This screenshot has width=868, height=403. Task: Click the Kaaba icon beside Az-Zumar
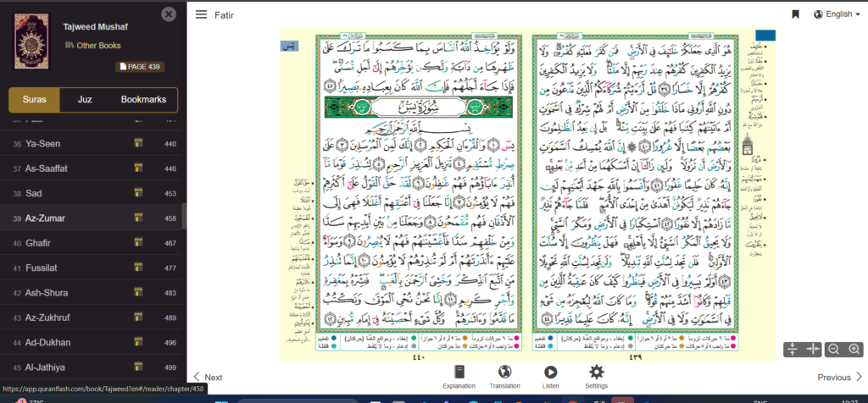pos(138,218)
